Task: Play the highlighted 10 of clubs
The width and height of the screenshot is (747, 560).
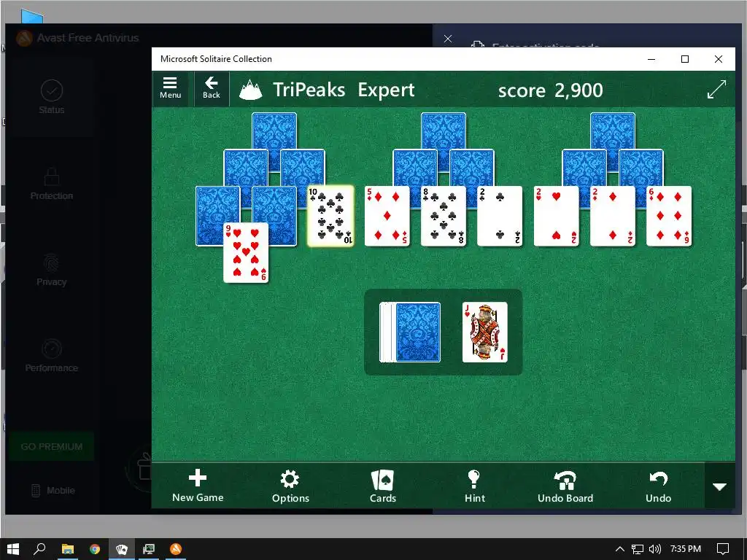Action: (330, 216)
